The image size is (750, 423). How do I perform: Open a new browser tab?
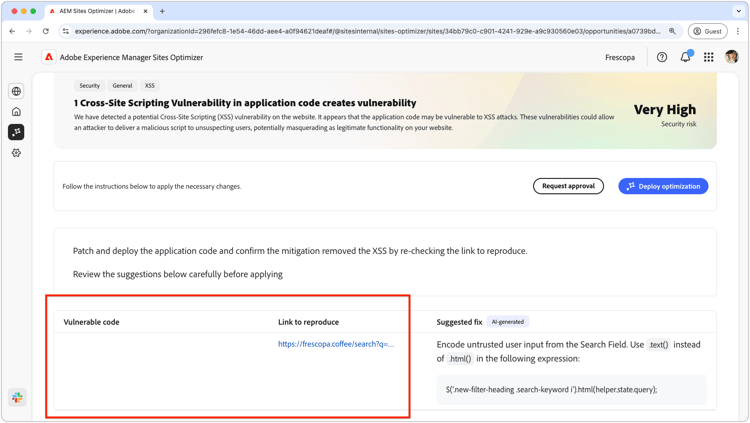pyautogui.click(x=162, y=11)
